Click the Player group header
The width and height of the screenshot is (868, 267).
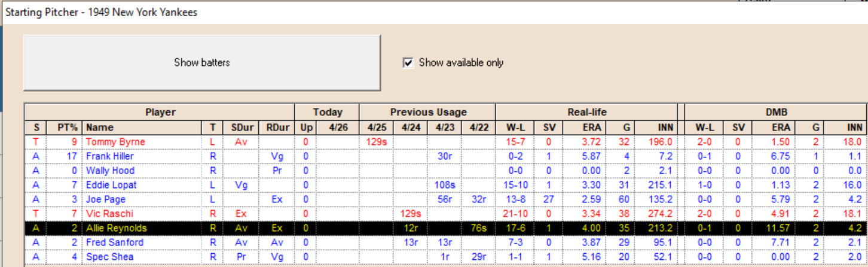pyautogui.click(x=160, y=112)
